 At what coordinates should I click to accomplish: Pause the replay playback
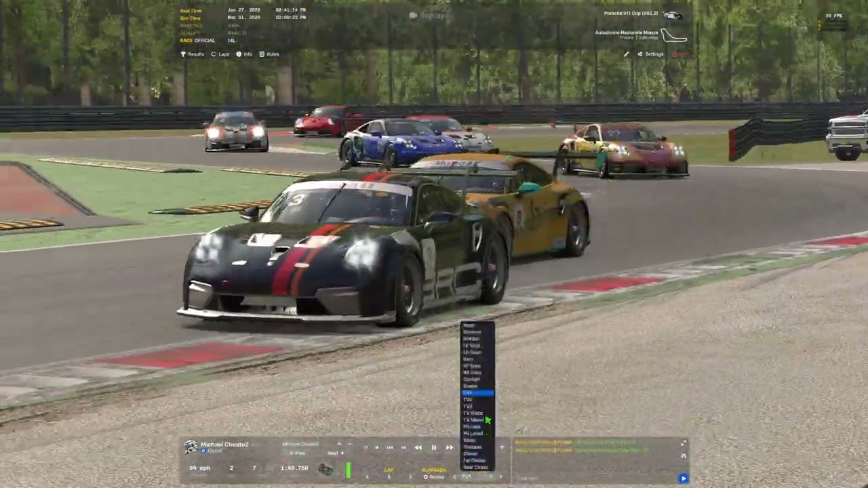(x=434, y=447)
